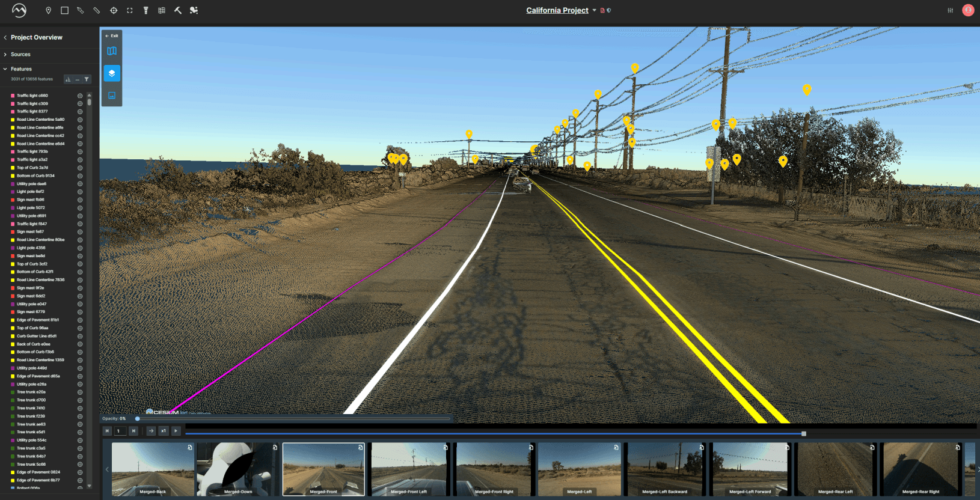Image resolution: width=980 pixels, height=500 pixels.
Task: Click the opacity slider handle
Action: tap(138, 419)
